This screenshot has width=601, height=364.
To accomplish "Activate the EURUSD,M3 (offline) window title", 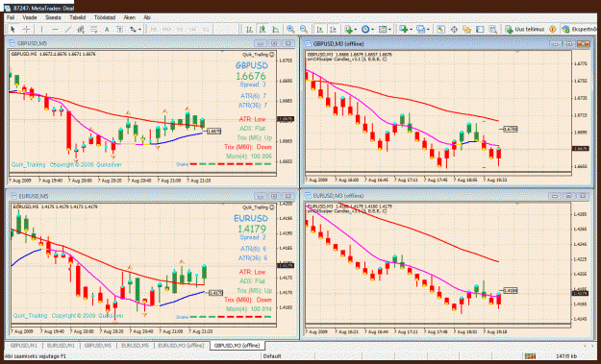I will [x=338, y=196].
